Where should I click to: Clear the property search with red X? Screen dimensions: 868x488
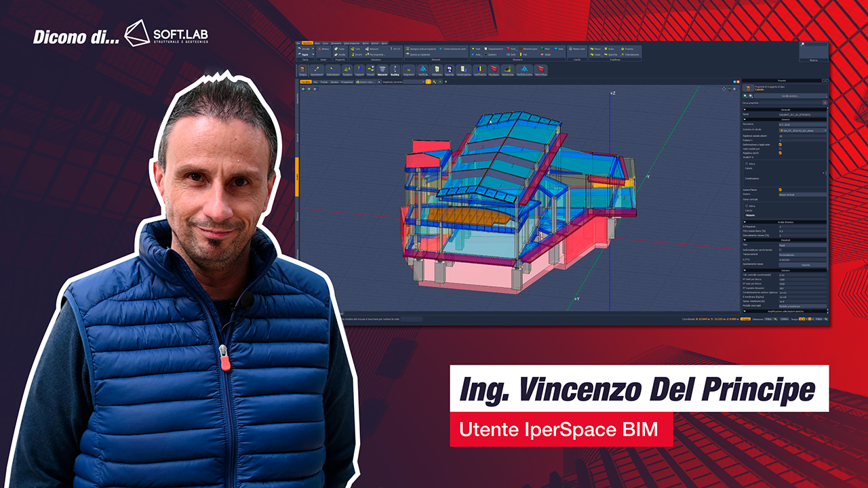(x=825, y=103)
